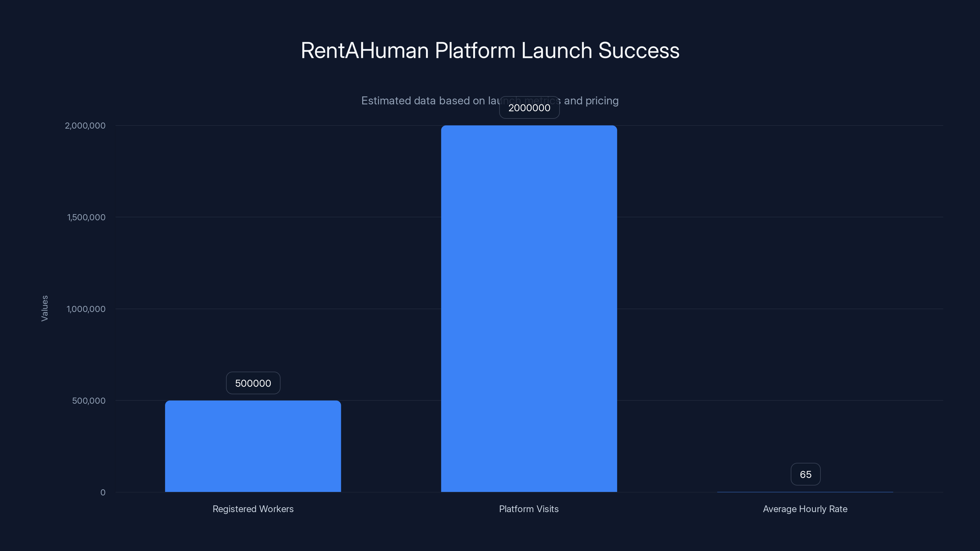Select the Platform Visits axis label
Image resolution: width=980 pixels, height=551 pixels.
(529, 509)
